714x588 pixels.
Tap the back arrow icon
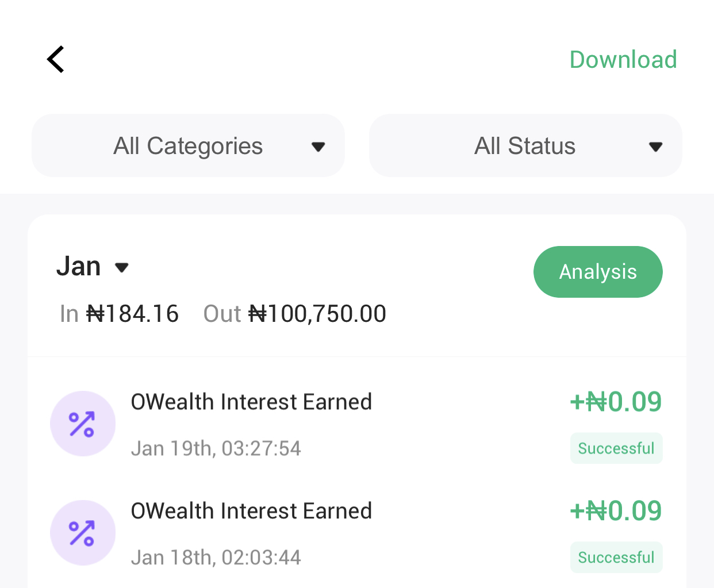(56, 60)
